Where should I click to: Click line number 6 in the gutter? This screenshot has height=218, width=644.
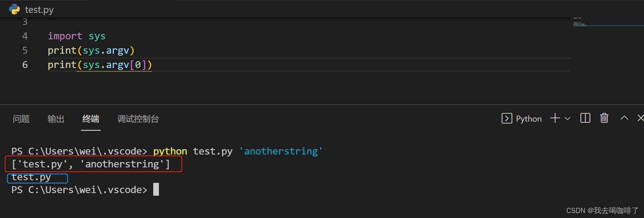25,65
